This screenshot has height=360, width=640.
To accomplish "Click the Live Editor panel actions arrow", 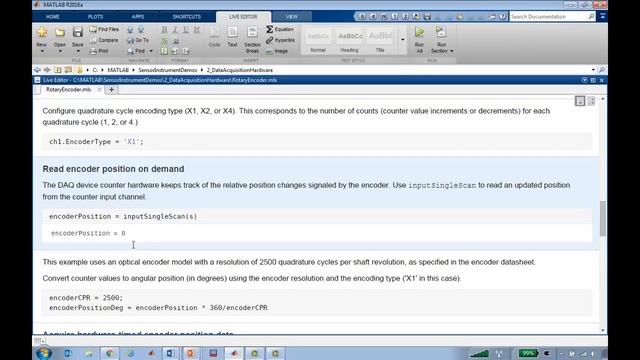I will (584, 80).
